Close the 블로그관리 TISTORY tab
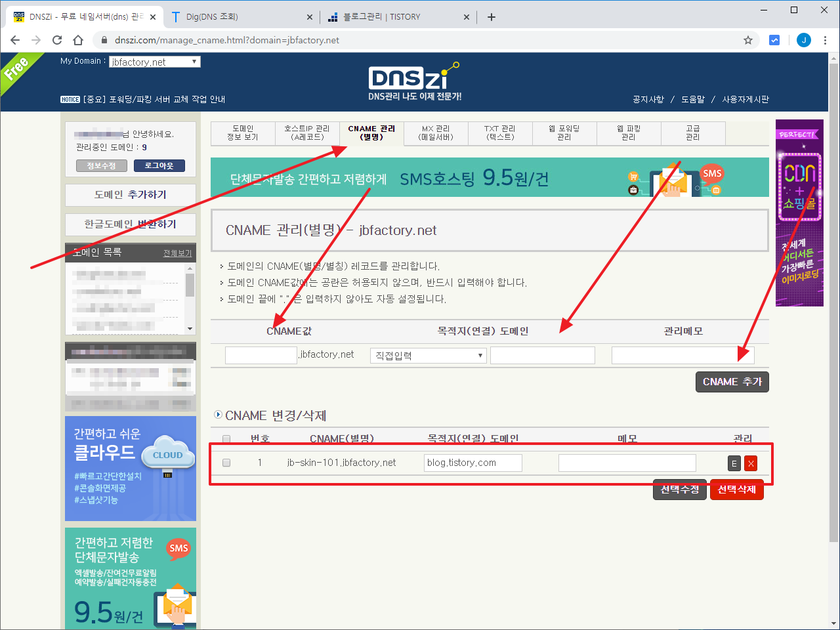The height and width of the screenshot is (630, 840). coord(467,17)
